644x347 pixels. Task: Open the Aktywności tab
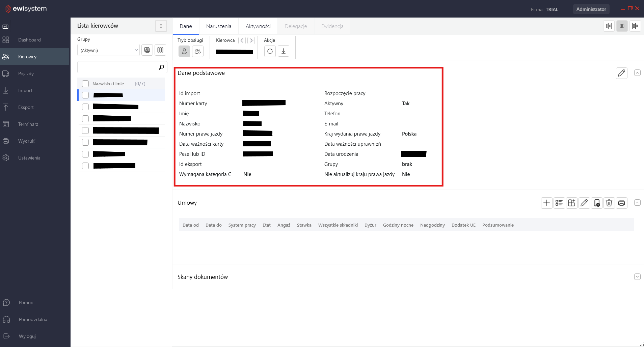pyautogui.click(x=258, y=26)
